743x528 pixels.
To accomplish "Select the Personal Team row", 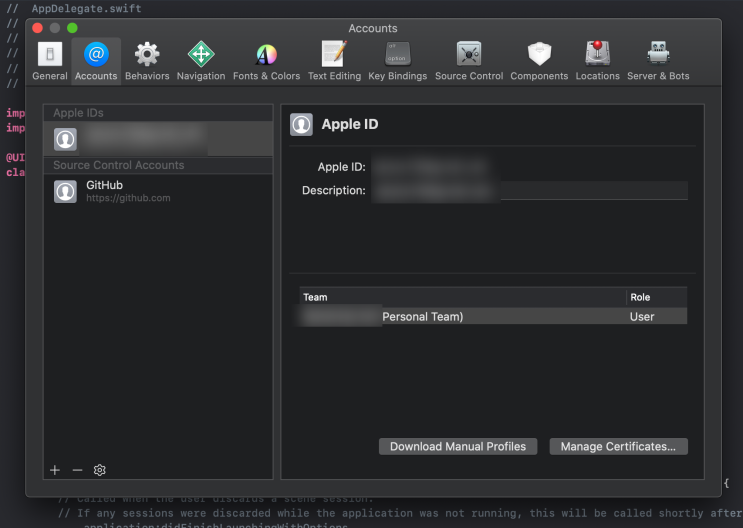I will [x=493, y=317].
